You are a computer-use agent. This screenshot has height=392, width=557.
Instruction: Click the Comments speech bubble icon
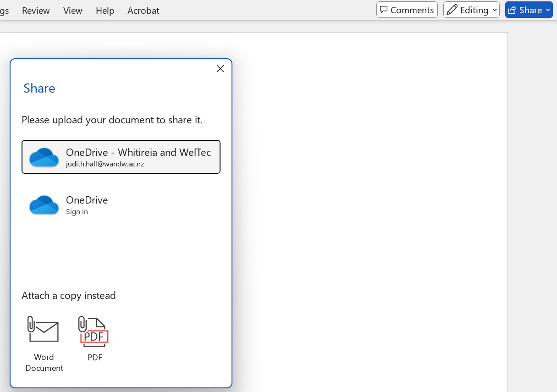(x=384, y=10)
